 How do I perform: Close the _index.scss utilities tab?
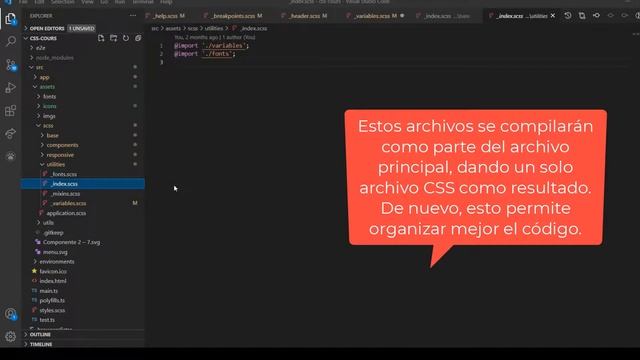[553, 16]
